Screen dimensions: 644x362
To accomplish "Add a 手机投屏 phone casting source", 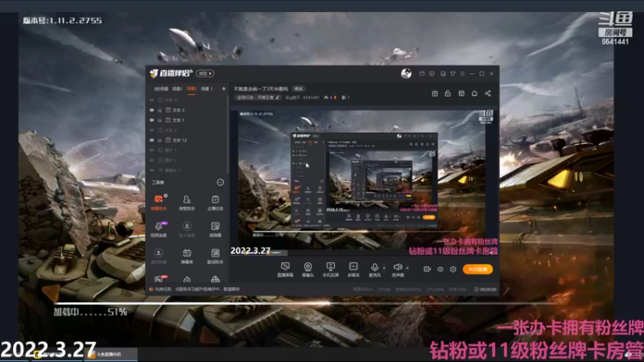I will point(330,269).
